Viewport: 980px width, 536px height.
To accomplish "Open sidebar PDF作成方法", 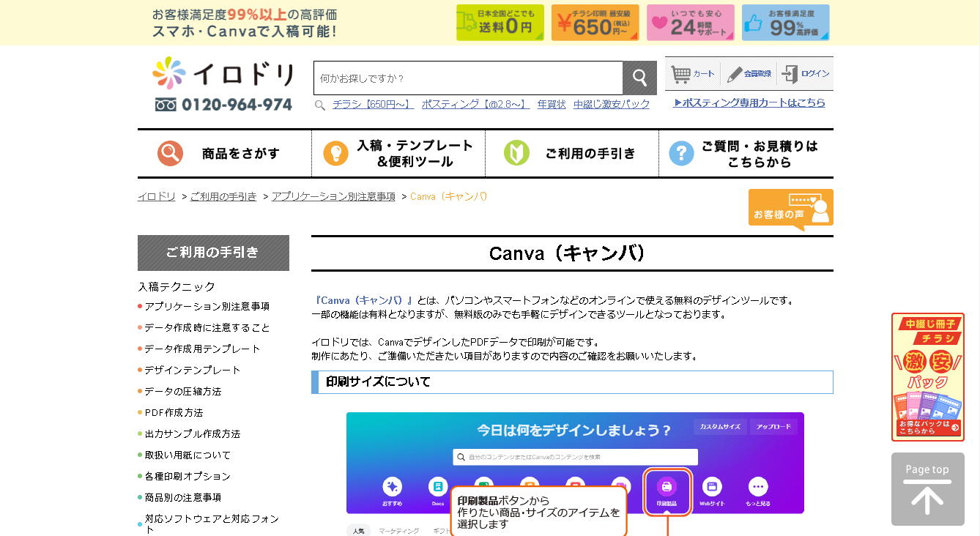I will pyautogui.click(x=174, y=412).
